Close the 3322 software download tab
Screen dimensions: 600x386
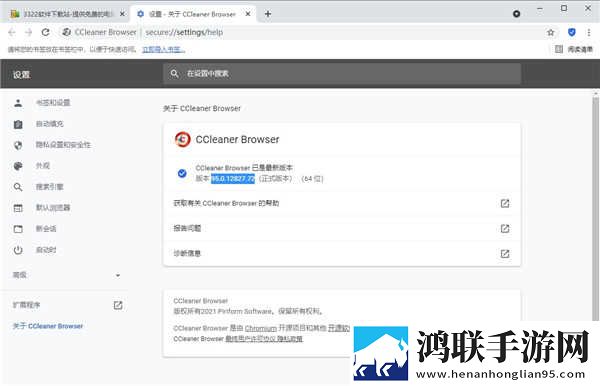(122, 14)
